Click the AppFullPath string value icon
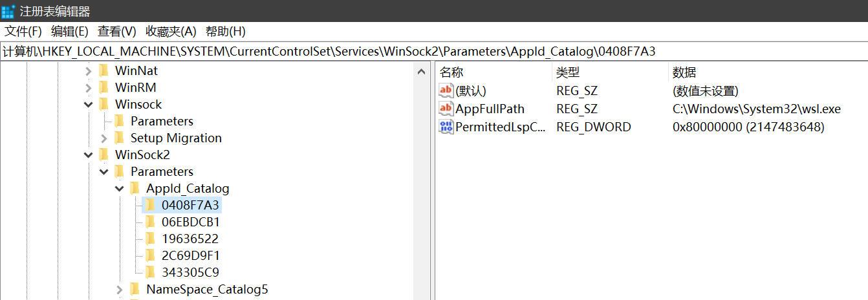 point(446,109)
